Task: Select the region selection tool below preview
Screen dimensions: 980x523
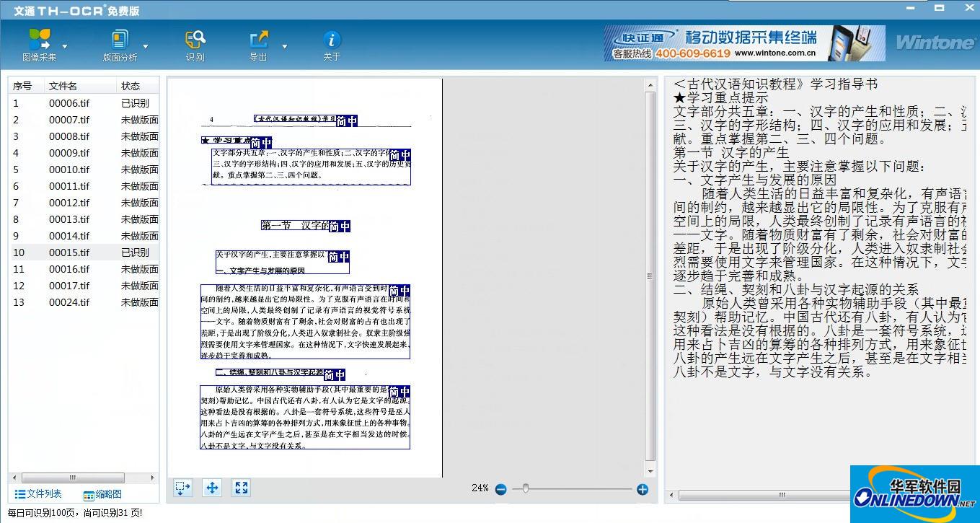Action: (x=183, y=488)
